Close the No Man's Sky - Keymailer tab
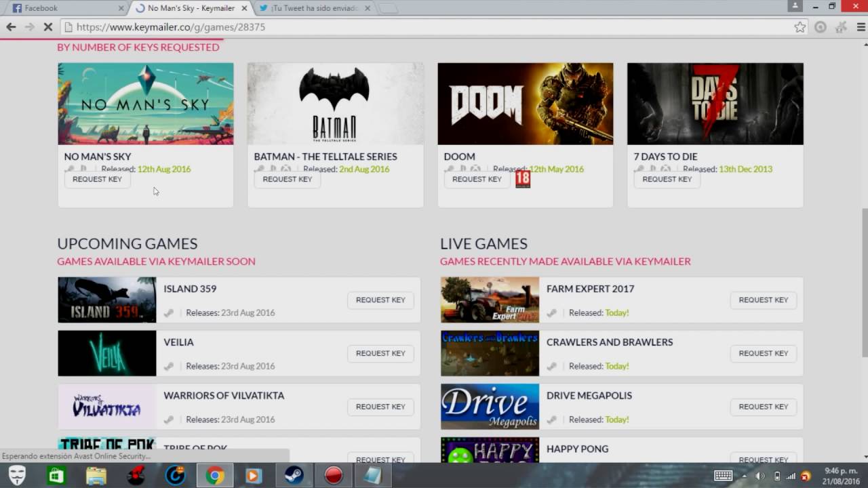868x488 pixels. (245, 8)
